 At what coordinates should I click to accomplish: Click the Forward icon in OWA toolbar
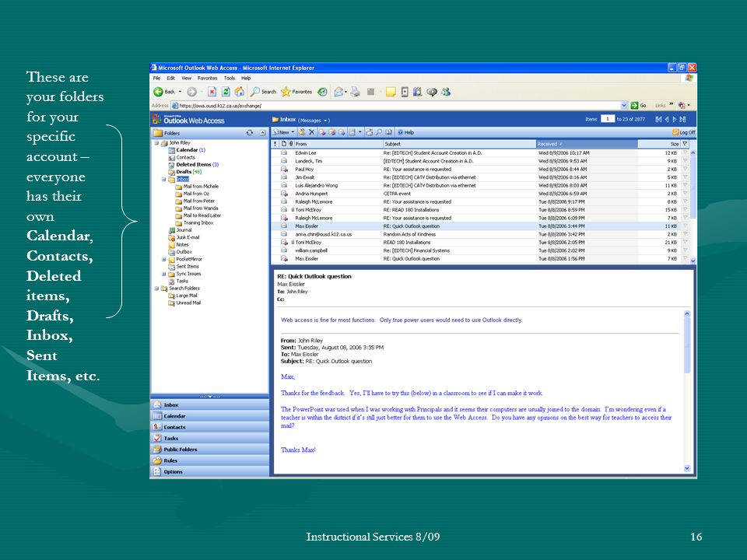(341, 132)
